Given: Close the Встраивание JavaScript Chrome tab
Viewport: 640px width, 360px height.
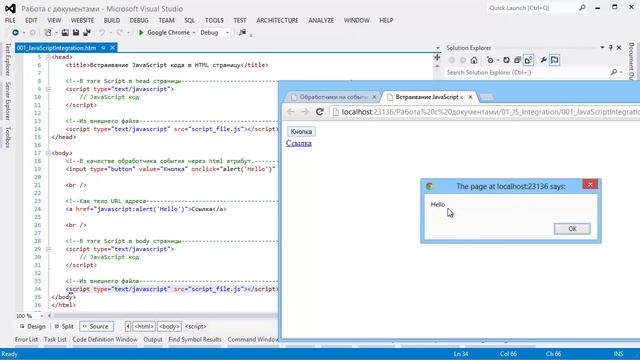Looking at the screenshot, I should click(470, 97).
